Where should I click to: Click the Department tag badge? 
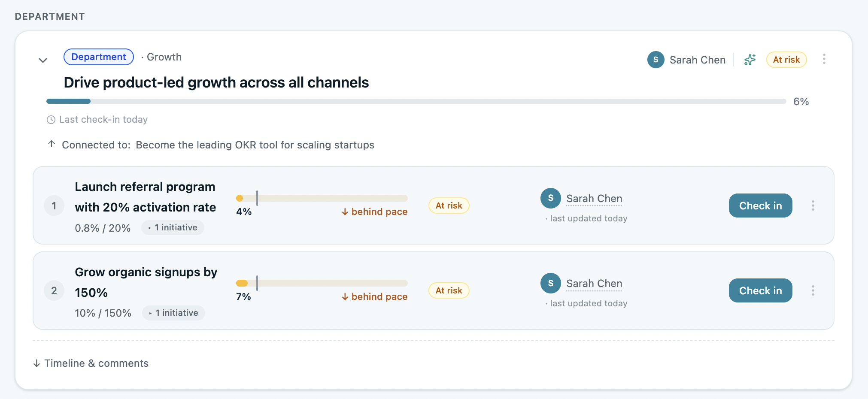[99, 57]
